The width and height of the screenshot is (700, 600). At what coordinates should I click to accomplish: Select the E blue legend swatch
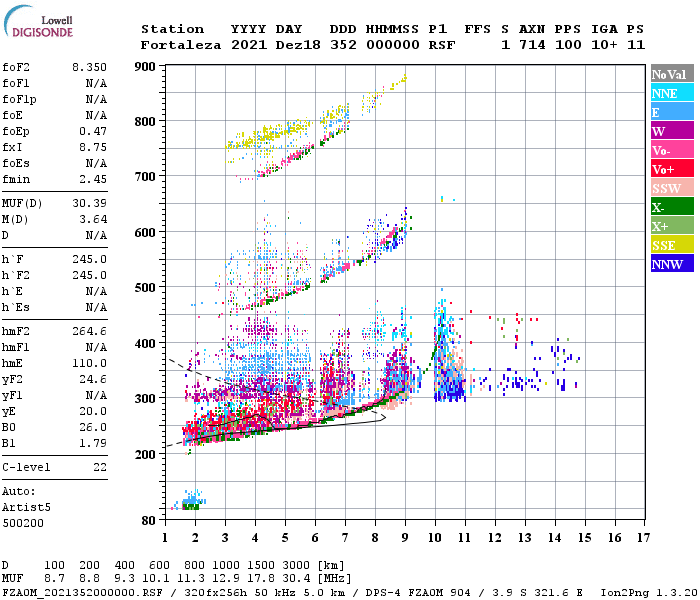click(x=672, y=111)
